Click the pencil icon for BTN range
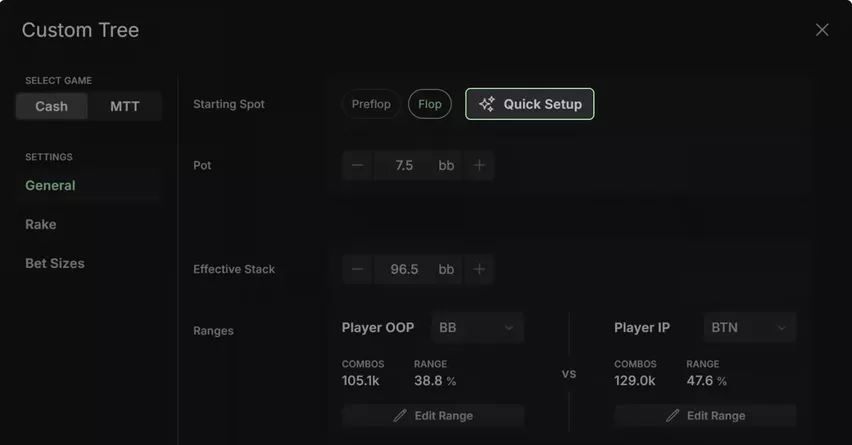The image size is (852, 445). coord(672,416)
